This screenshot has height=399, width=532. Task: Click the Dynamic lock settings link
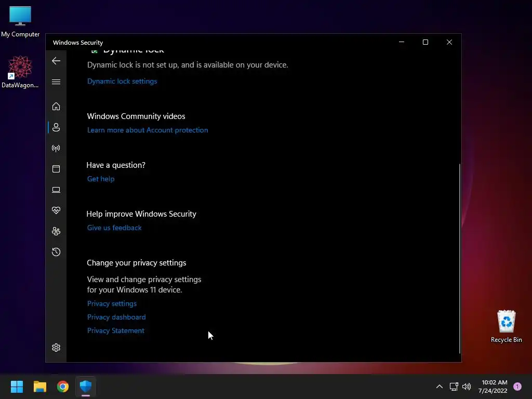tap(122, 81)
